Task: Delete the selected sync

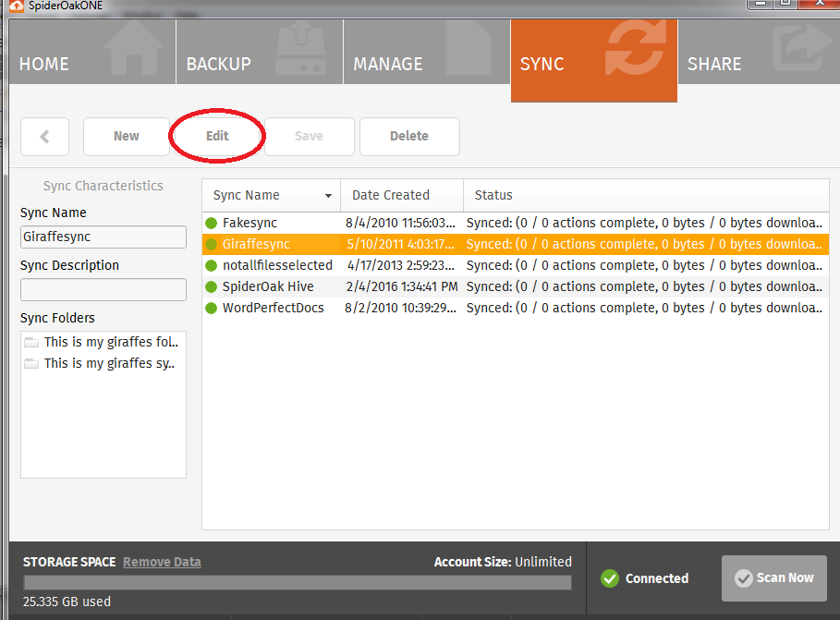Action: click(409, 137)
